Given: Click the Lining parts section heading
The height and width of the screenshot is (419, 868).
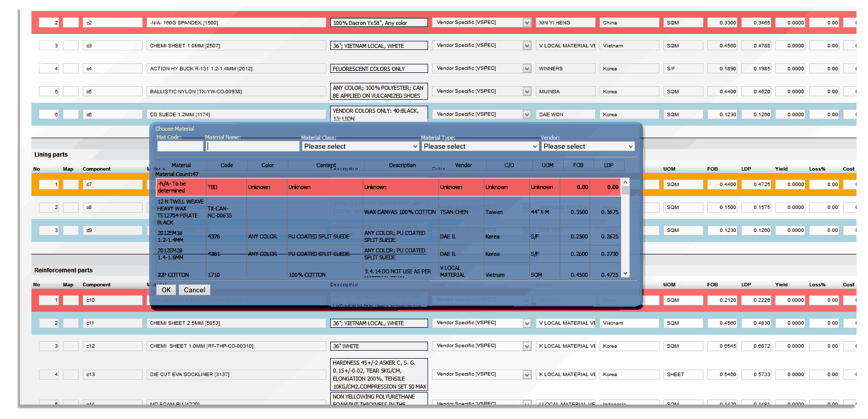Looking at the screenshot, I should (x=51, y=155).
